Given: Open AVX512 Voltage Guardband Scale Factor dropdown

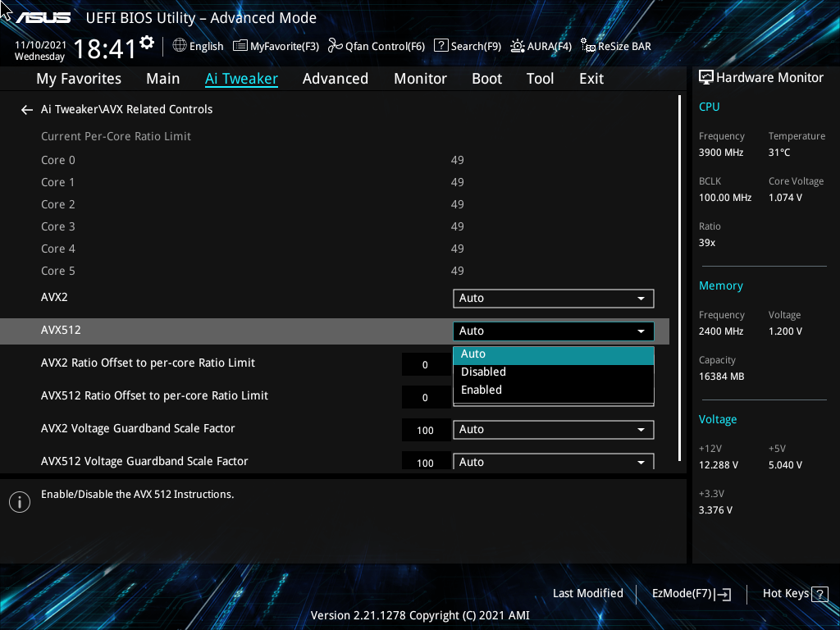Looking at the screenshot, I should [554, 462].
